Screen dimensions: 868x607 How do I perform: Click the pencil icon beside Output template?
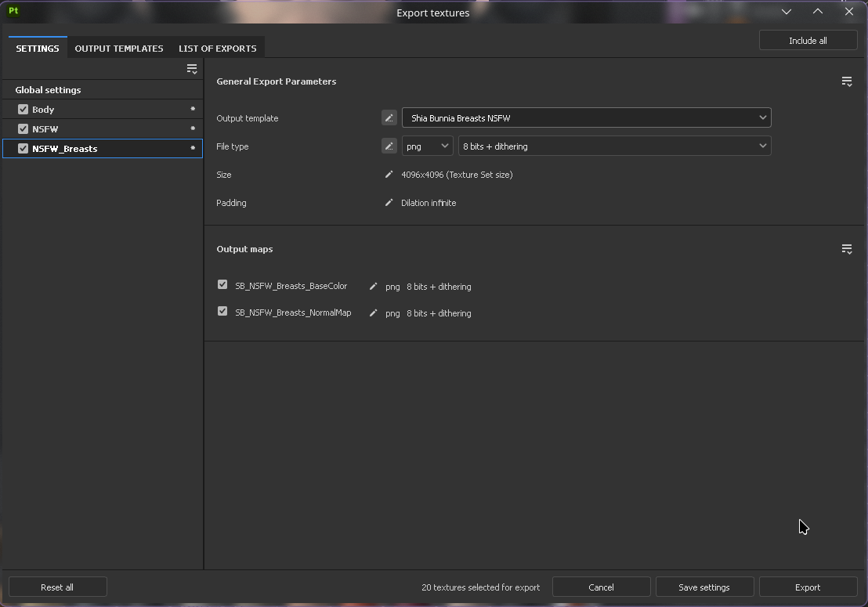coord(389,118)
